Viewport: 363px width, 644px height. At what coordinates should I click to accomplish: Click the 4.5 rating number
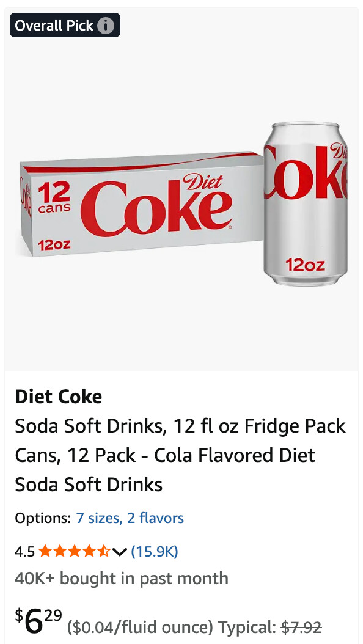(x=24, y=551)
